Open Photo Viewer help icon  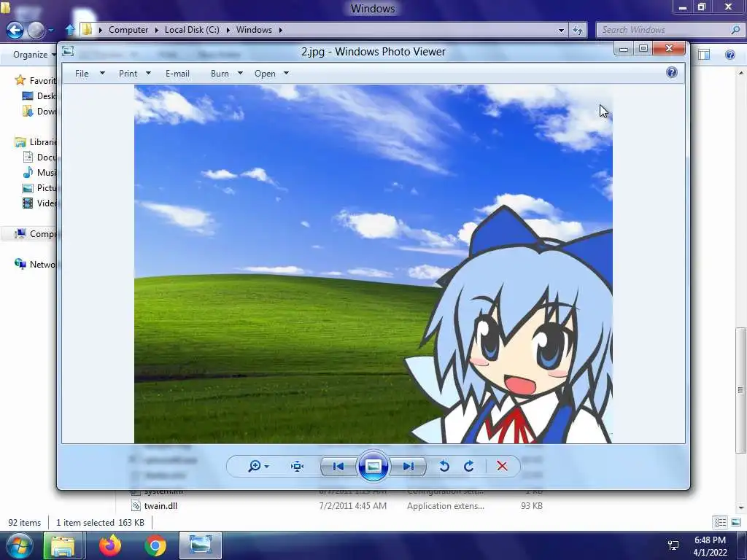tap(672, 72)
